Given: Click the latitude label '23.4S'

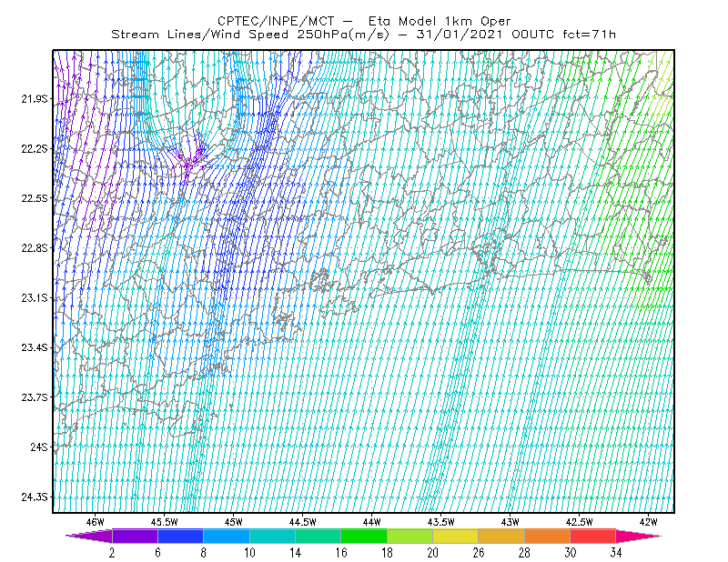Looking at the screenshot, I should click(35, 347).
